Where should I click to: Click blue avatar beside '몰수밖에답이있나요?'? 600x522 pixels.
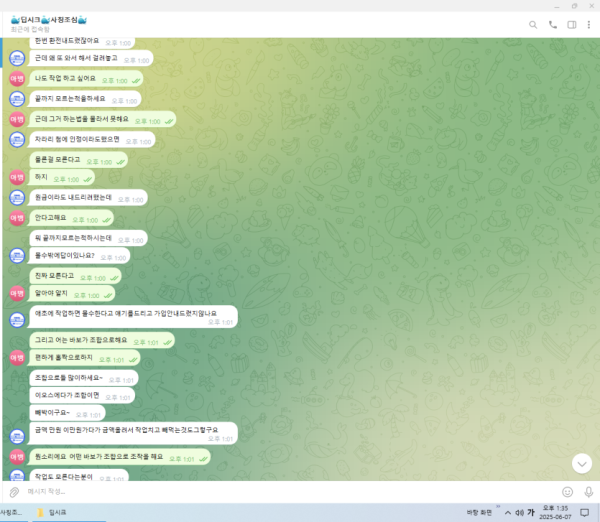click(17, 256)
